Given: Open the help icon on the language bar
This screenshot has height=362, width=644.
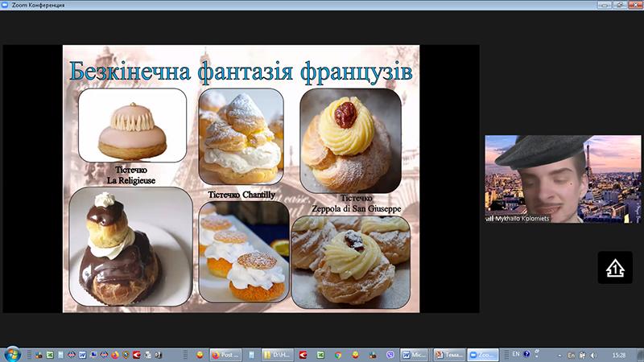Looking at the screenshot, I should 526,354.
